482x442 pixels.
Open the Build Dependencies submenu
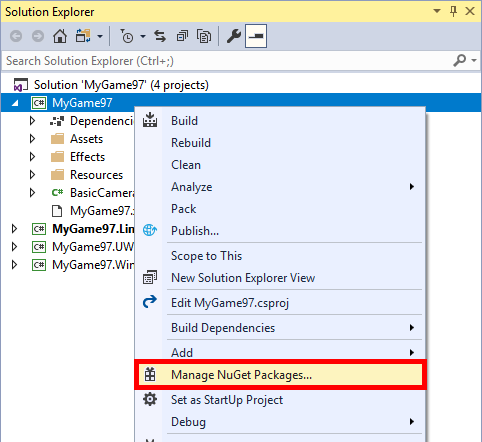(280, 328)
